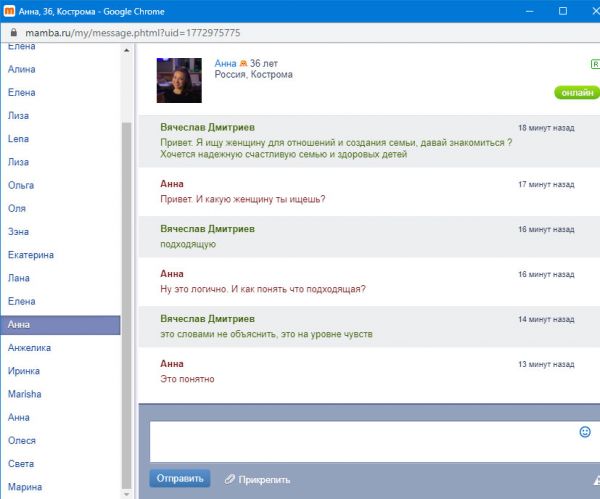Click the zodiac sign icon beside Анна
The image size is (600, 499).
point(242,63)
